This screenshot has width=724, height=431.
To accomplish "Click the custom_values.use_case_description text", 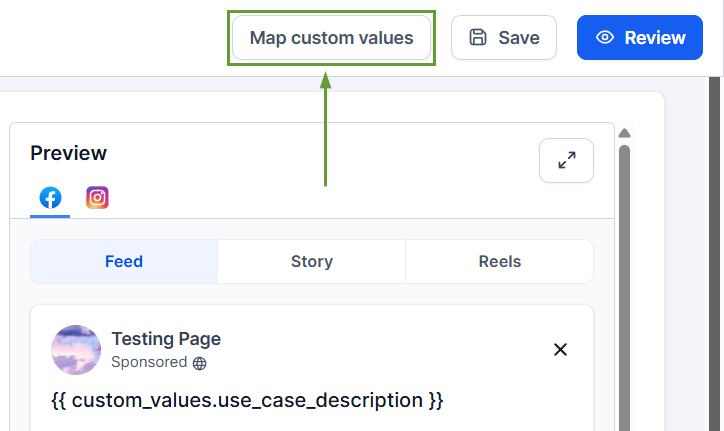I will (x=247, y=400).
